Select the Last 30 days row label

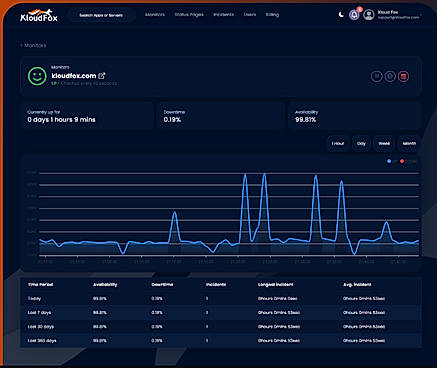41,327
